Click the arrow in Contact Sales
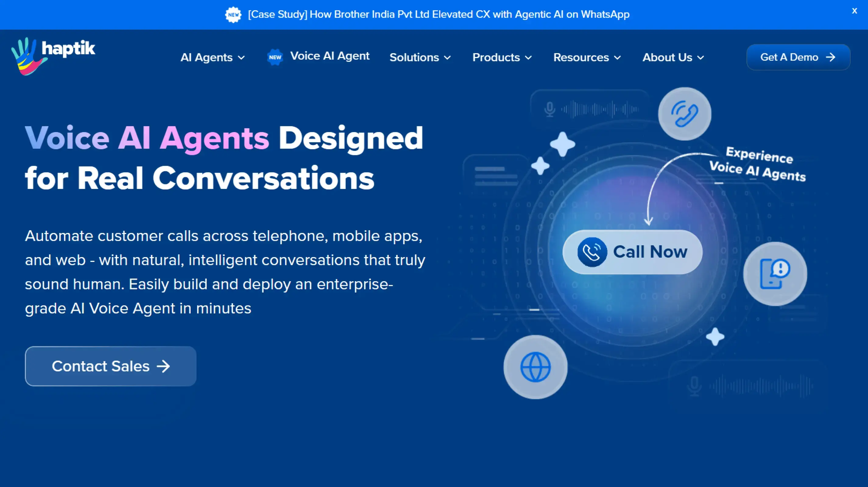The height and width of the screenshot is (487, 868). (164, 366)
